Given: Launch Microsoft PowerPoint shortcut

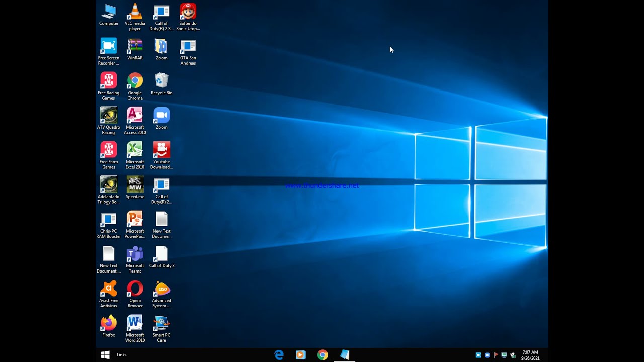Looking at the screenshot, I should coord(135,225).
